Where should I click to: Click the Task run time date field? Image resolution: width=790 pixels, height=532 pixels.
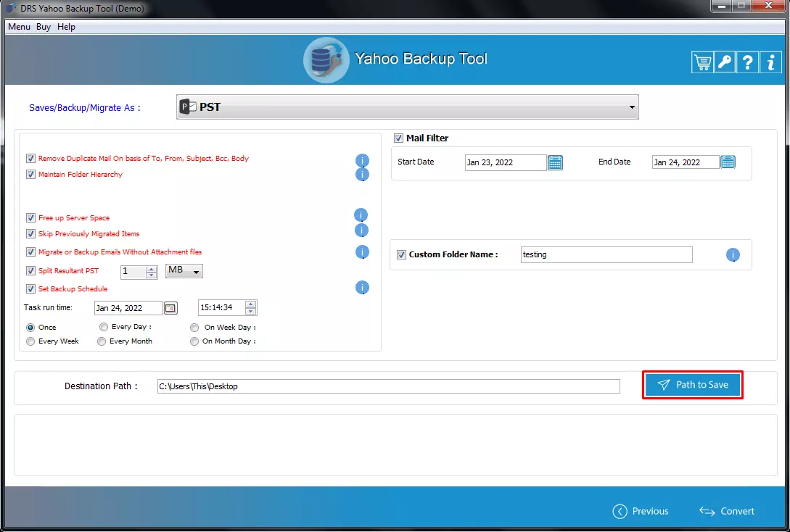coord(128,308)
